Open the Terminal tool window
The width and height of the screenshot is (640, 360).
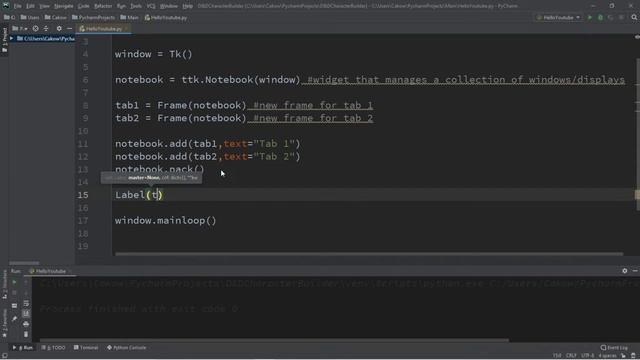point(86,348)
